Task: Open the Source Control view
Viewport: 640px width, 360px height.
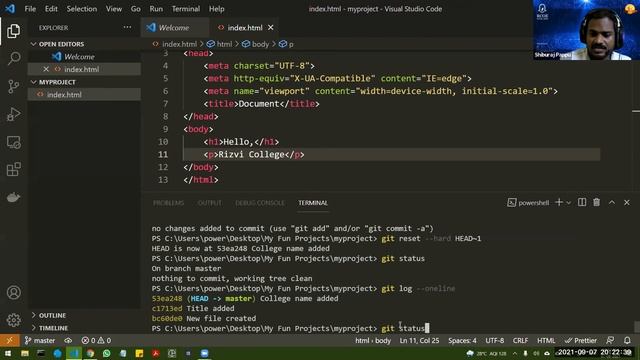Action: pos(13,86)
